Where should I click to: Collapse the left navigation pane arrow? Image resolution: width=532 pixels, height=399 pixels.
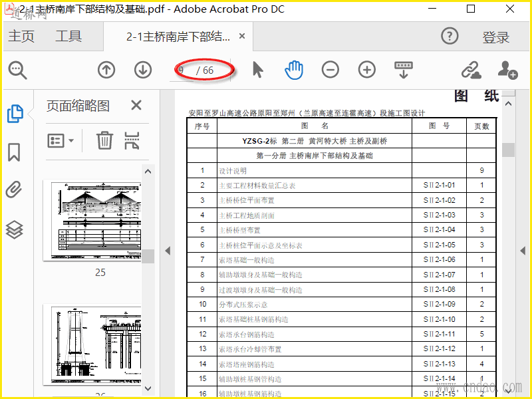click(168, 251)
